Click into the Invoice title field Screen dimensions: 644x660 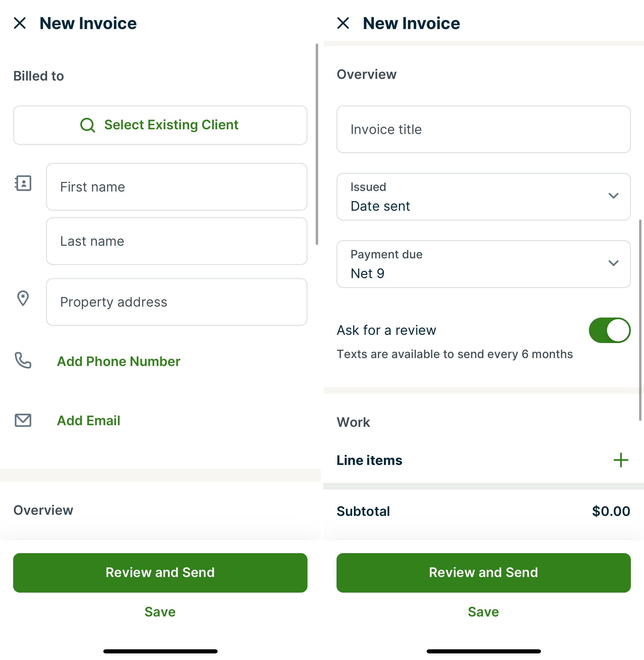click(483, 130)
